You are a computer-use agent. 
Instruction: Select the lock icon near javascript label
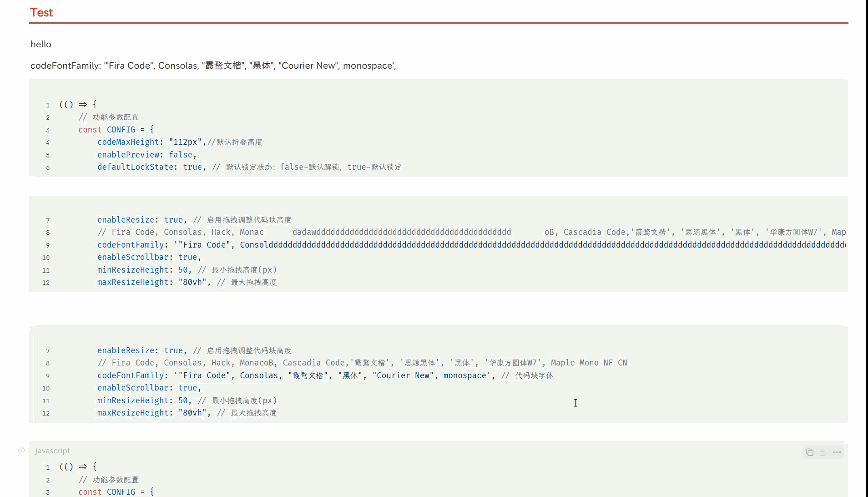pos(823,452)
